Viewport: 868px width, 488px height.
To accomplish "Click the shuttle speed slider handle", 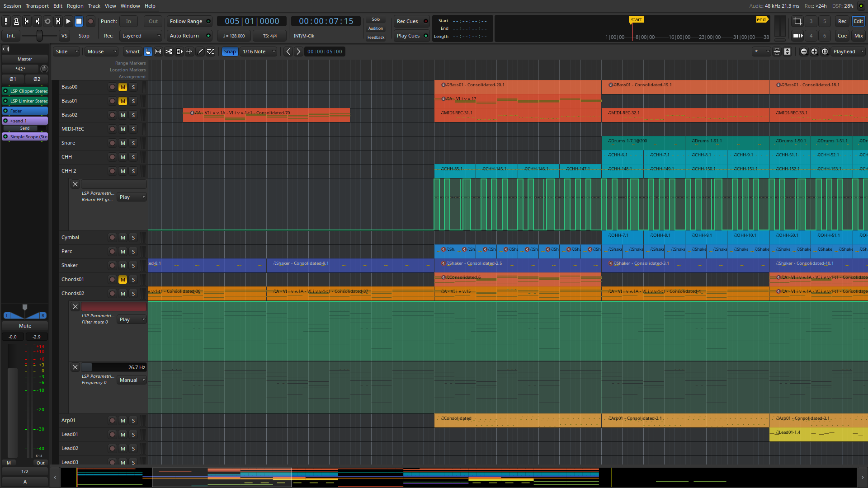I will pos(39,36).
